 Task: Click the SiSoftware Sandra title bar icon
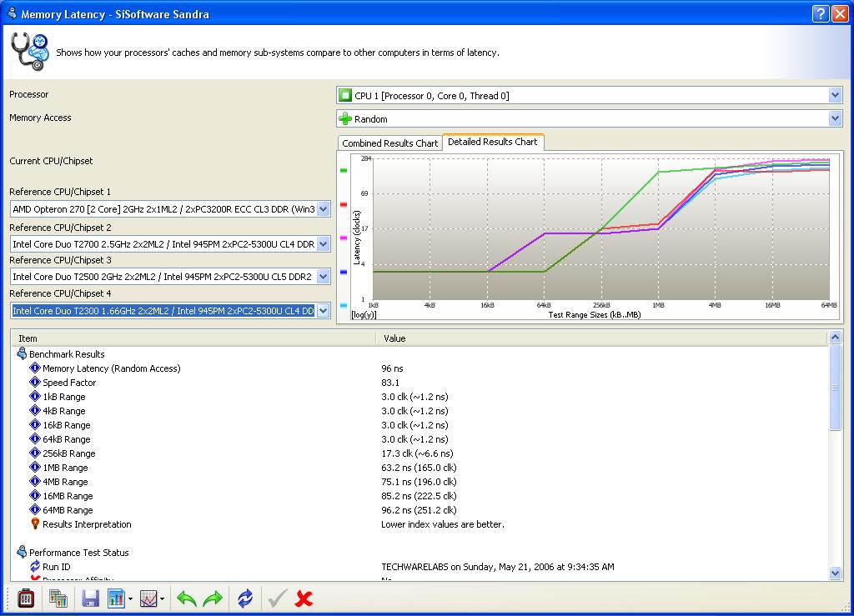12,13
